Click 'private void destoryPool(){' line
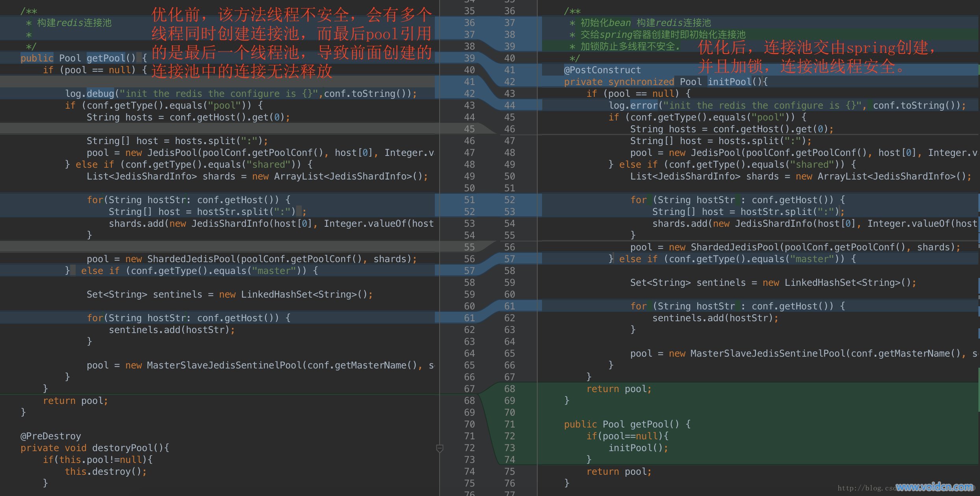The image size is (980, 496). point(95,448)
